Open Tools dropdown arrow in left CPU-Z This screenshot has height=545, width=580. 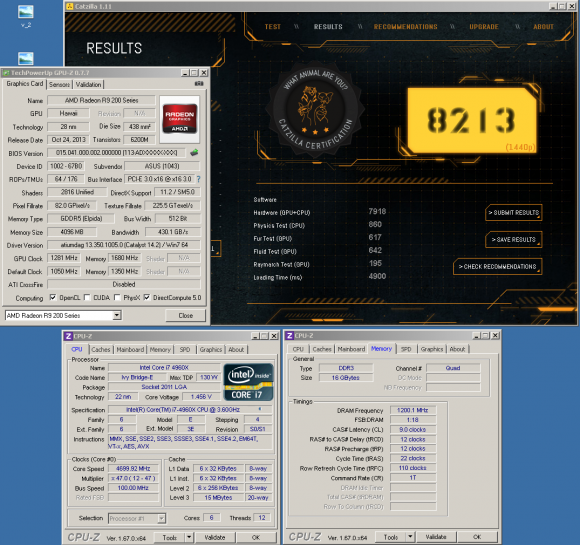click(189, 537)
